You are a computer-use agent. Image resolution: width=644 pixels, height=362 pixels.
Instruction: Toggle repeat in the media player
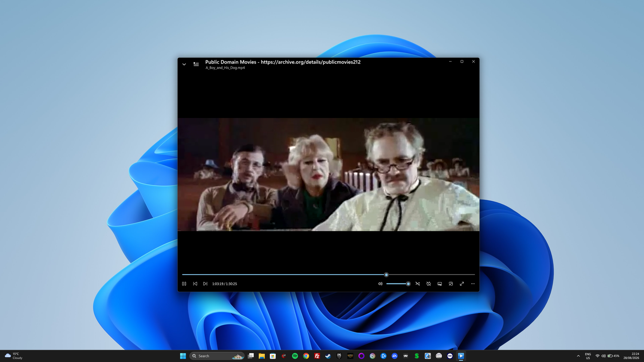(428, 284)
